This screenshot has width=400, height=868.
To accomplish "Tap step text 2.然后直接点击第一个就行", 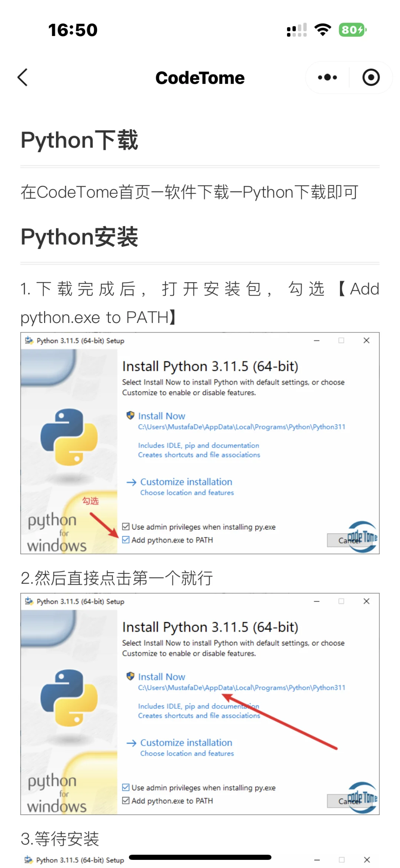I will (x=117, y=578).
